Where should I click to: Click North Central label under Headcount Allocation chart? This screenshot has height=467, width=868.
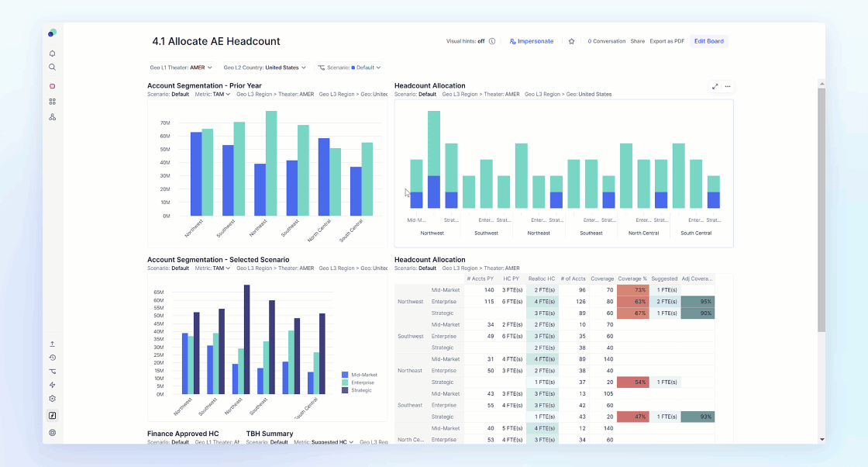(643, 233)
